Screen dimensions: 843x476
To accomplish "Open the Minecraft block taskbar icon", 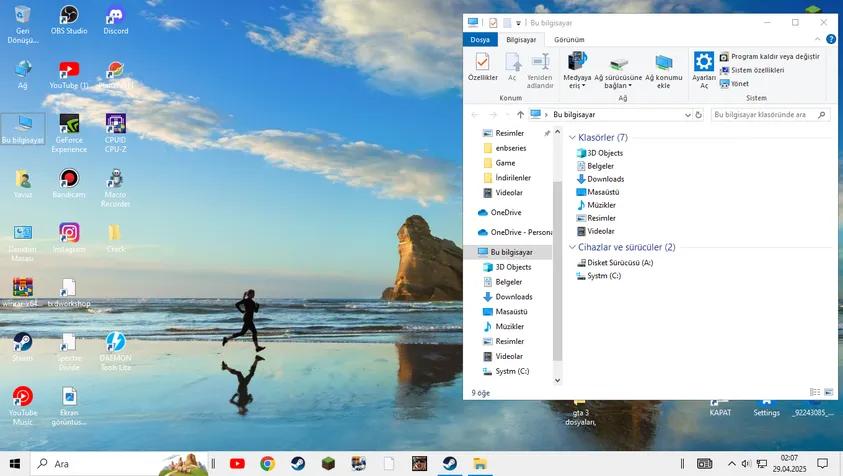I will [328, 463].
